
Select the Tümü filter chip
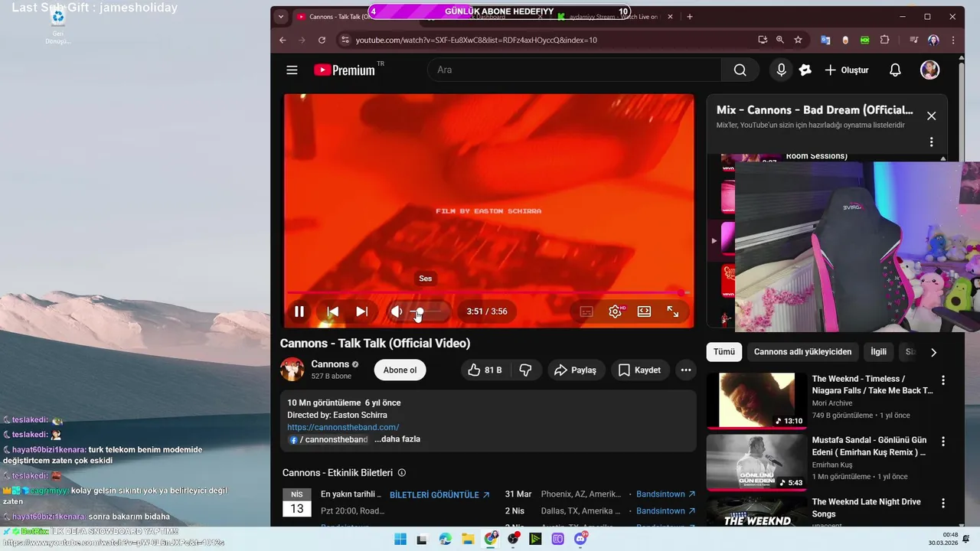(724, 352)
